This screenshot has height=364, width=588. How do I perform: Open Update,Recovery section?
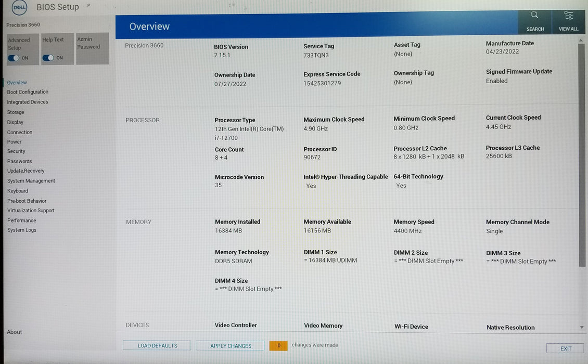pos(26,171)
